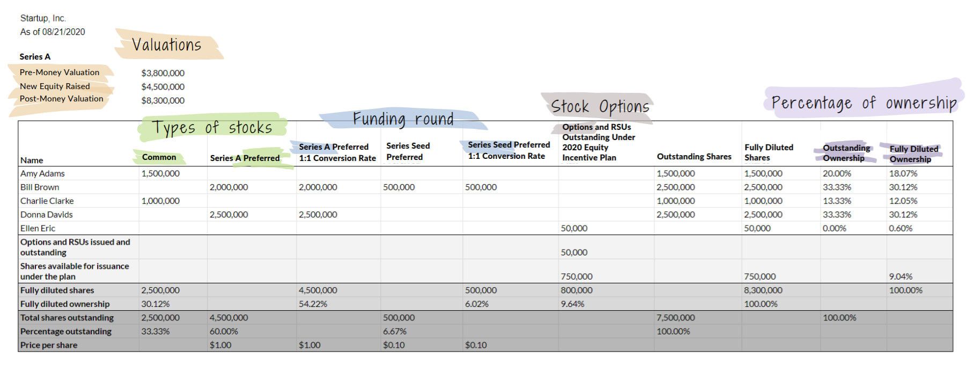Click the 6.02% fully diluted ownership cell
This screenshot has width=980, height=373.
point(476,304)
